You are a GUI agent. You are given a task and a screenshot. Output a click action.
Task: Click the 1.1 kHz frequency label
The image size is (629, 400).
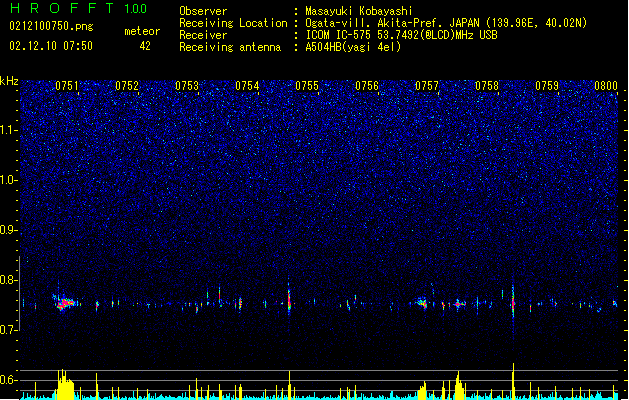coord(8,130)
